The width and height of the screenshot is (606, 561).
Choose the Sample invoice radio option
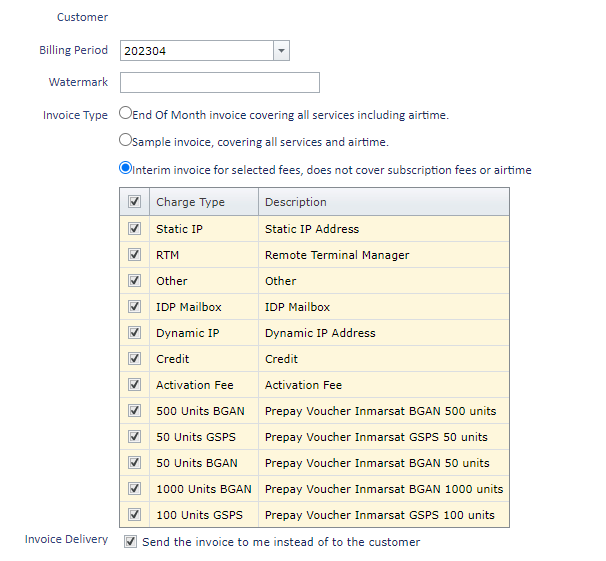click(126, 141)
